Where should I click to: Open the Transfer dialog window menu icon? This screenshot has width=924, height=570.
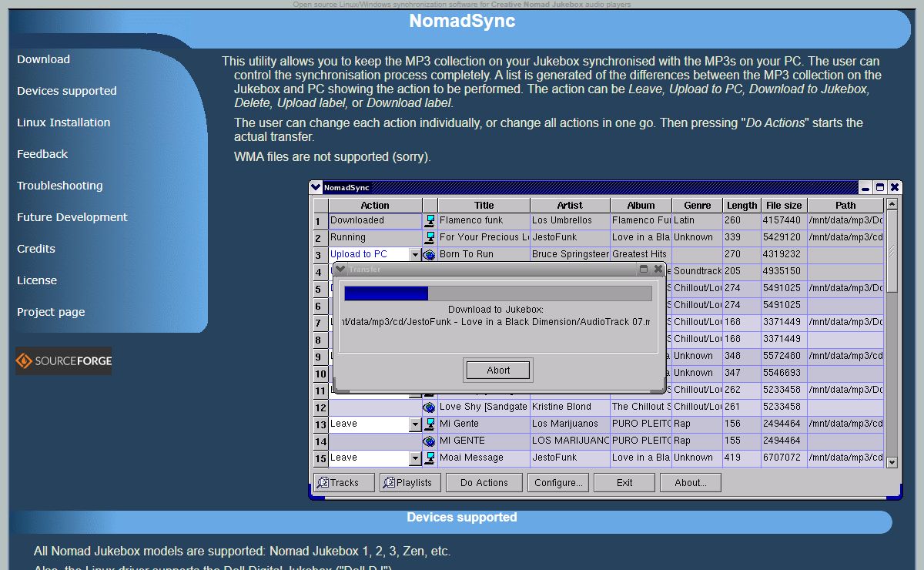[x=340, y=269]
